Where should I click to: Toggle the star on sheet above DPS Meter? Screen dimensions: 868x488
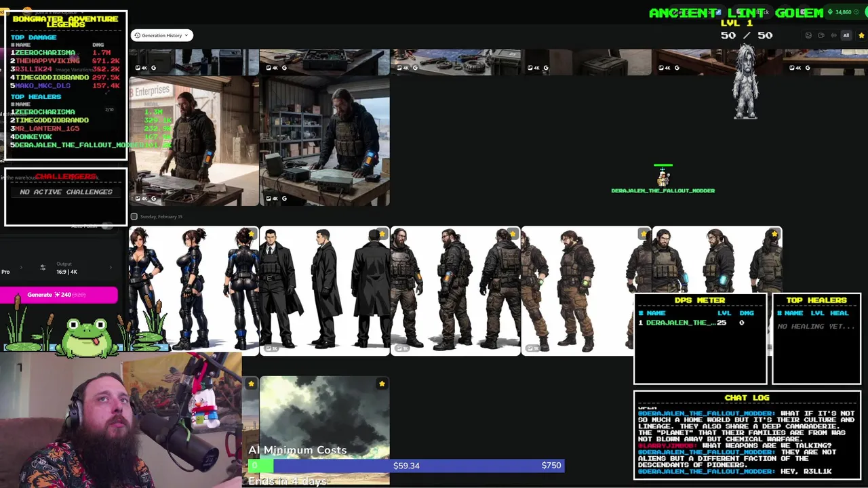(774, 234)
